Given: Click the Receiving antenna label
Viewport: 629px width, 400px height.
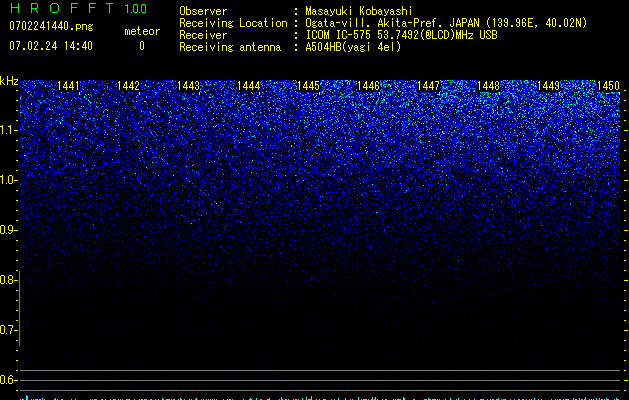Looking at the screenshot, I should pos(230,47).
